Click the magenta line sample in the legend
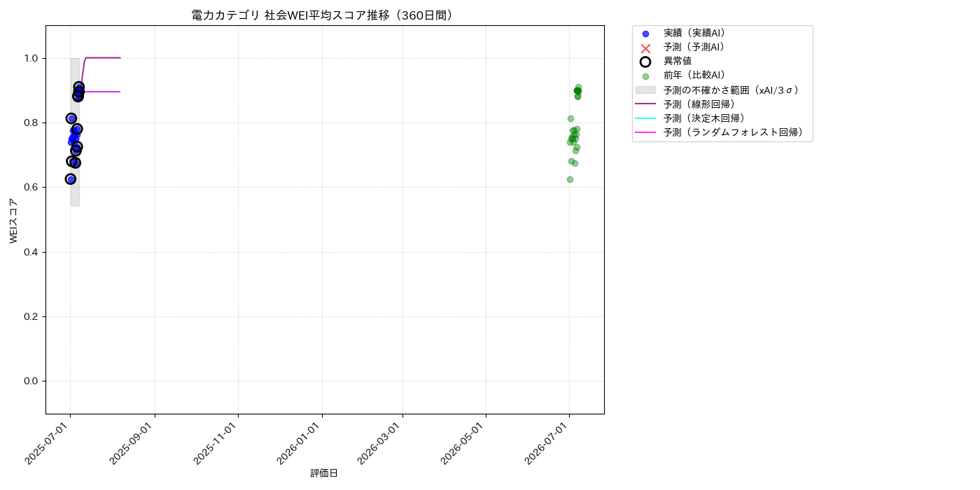Screen dimensions: 980x490 (645, 132)
